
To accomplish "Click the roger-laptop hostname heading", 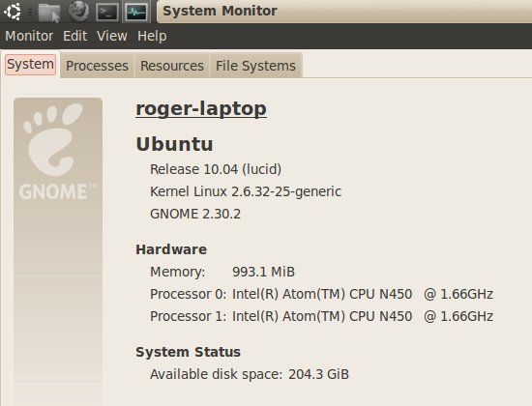I will (201, 109).
